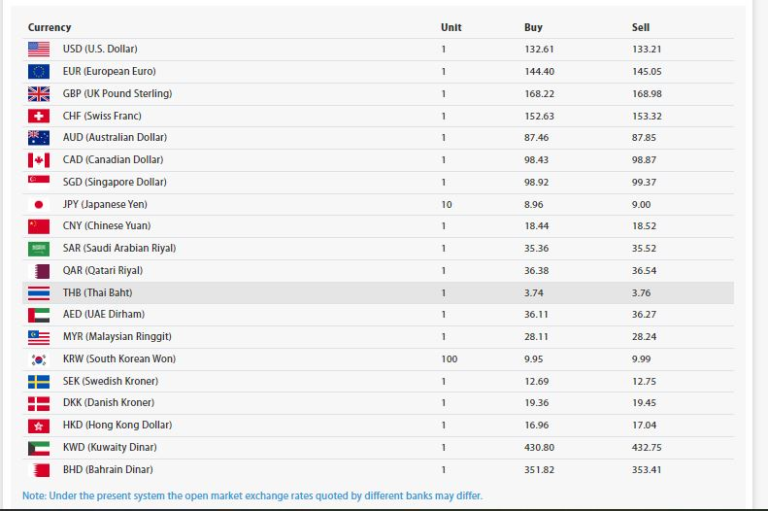Click the Unit column header
768x511 pixels.
pyautogui.click(x=451, y=27)
